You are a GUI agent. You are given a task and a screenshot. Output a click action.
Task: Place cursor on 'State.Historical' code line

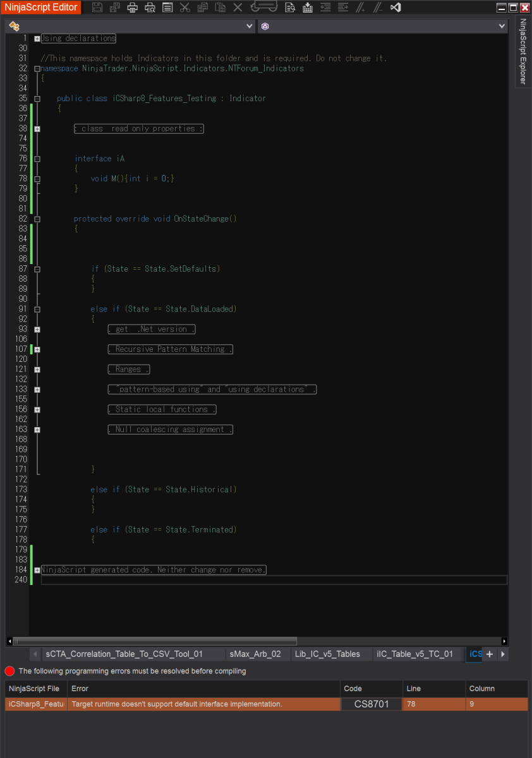(x=164, y=490)
